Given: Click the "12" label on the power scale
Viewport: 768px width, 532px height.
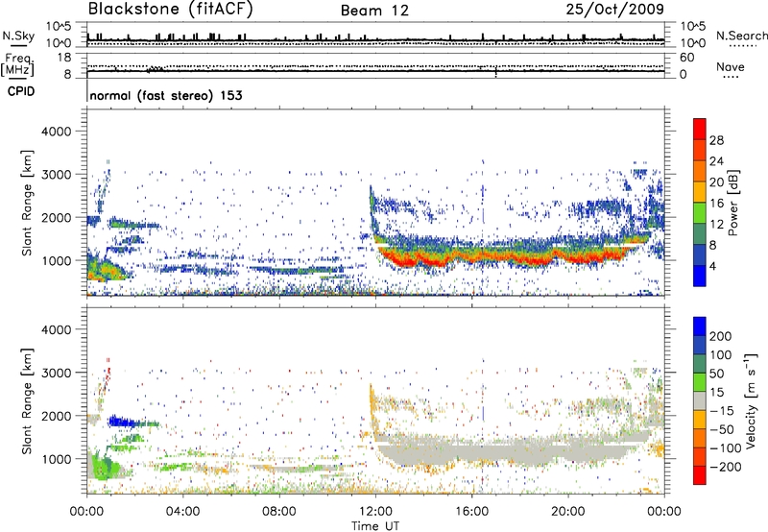Looking at the screenshot, I should pos(716,225).
